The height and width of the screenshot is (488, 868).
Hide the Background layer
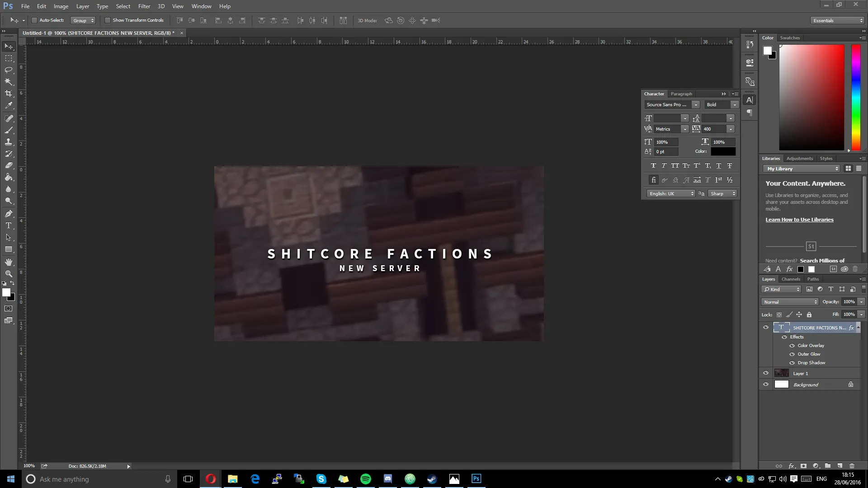766,385
